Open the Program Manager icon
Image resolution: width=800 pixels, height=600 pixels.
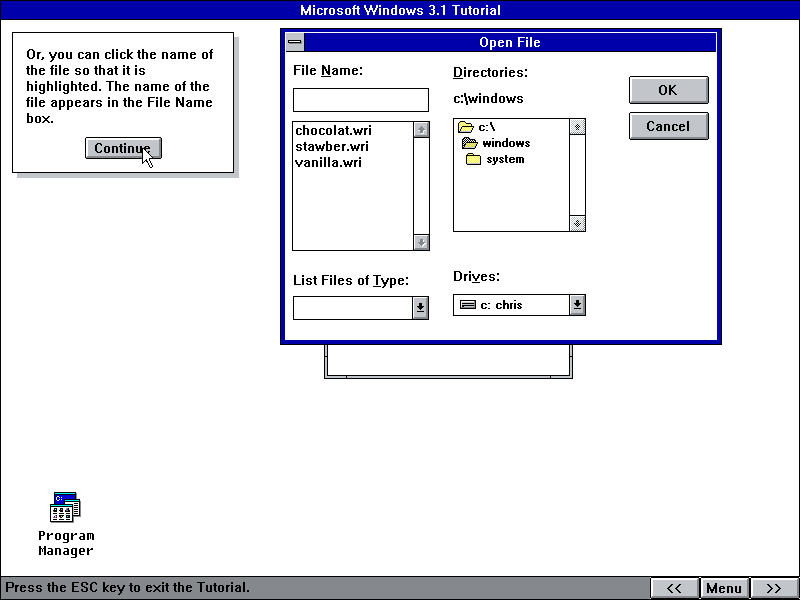pyautogui.click(x=65, y=507)
